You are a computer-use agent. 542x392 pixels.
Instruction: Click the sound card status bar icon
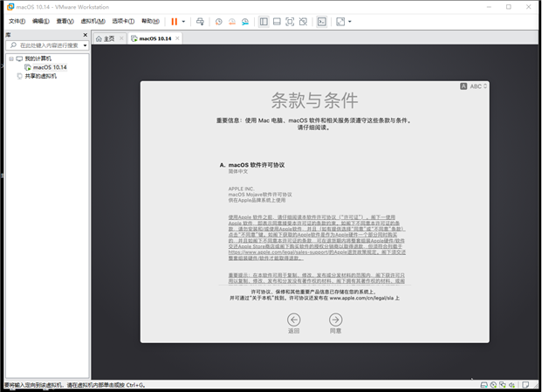pos(512,385)
